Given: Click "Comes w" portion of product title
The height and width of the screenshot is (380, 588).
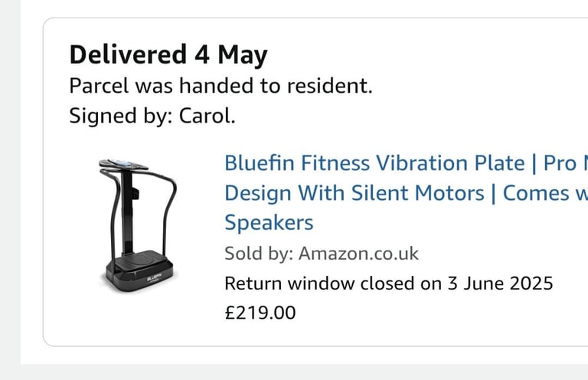Looking at the screenshot, I should [545, 193].
